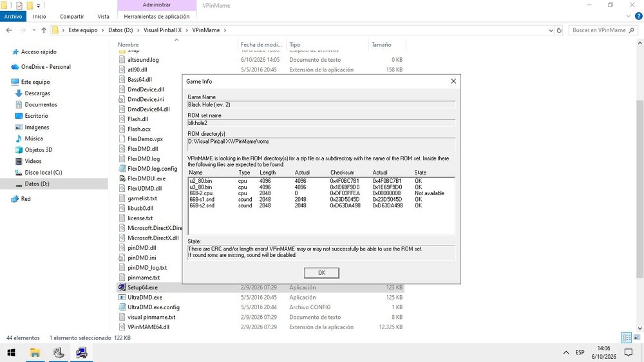
Task: Open File Explorer from taskbar
Action: pos(35,352)
